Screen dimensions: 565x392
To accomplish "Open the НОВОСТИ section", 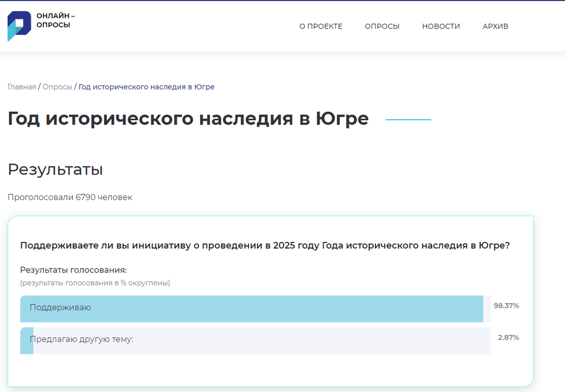I will [441, 27].
